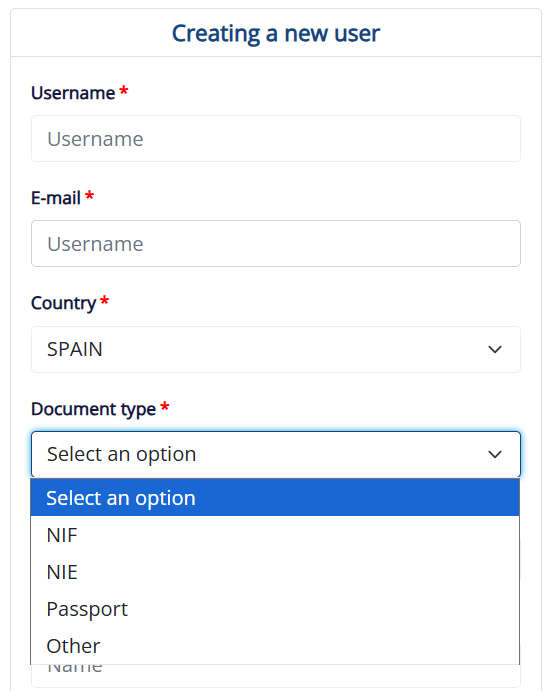Image resolution: width=555 pixels, height=691 pixels.
Task: Select NIF from the document type list
Action: (275, 535)
